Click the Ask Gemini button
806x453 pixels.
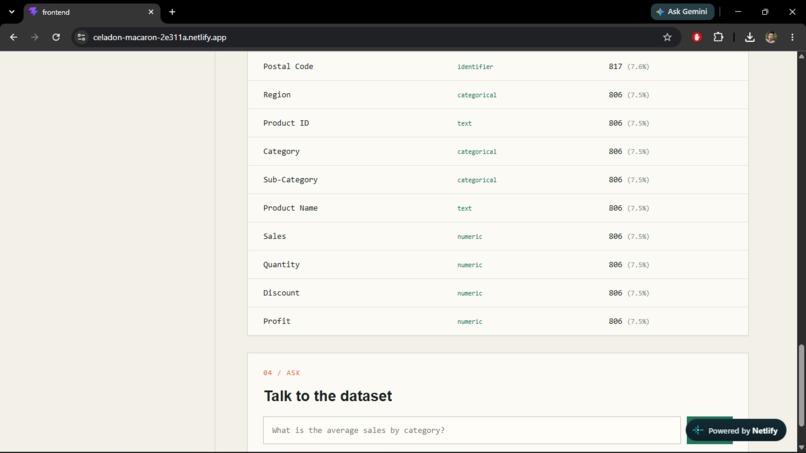click(x=682, y=11)
